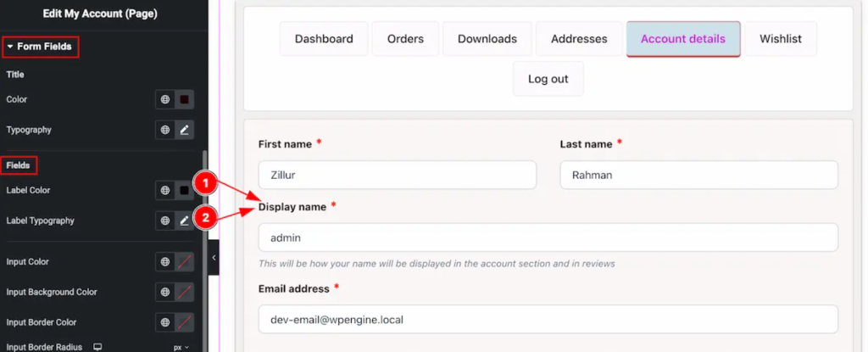Click the 'Label Color' setting label
Screen dimensions: 868x352
click(28, 190)
